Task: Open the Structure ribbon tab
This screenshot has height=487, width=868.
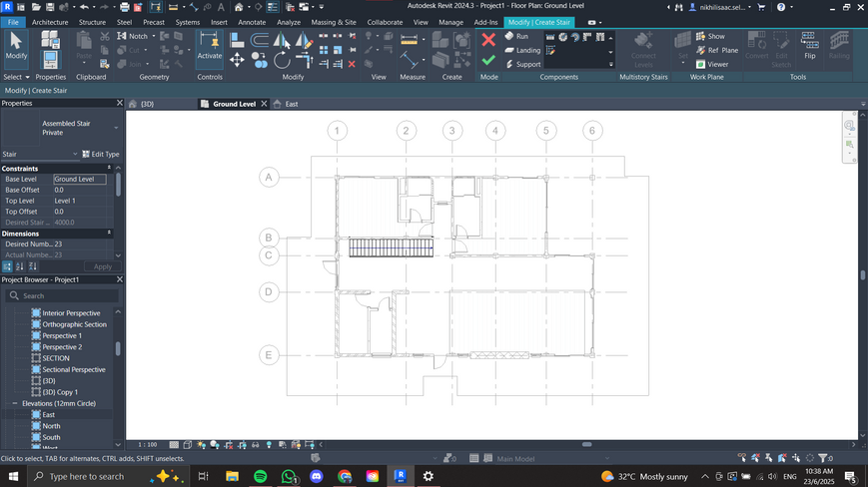Action: tap(92, 22)
